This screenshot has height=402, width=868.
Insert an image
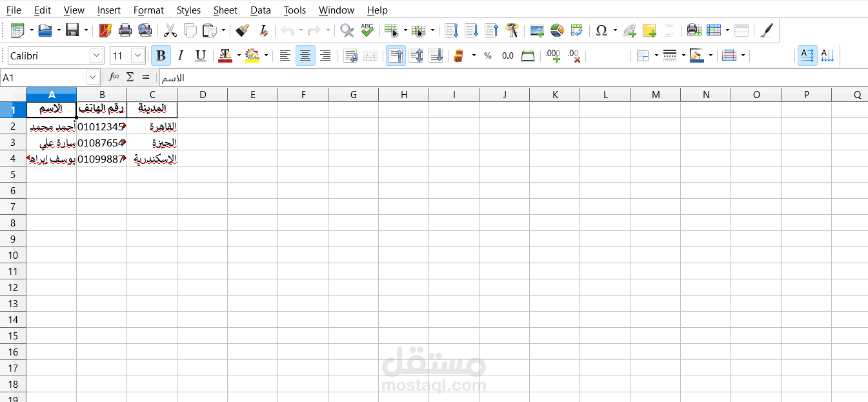[537, 30]
